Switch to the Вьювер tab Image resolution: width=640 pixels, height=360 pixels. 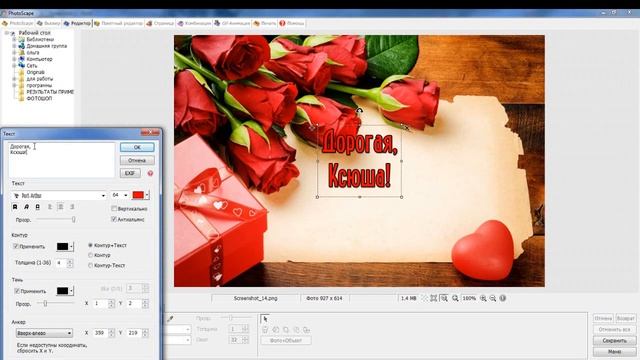(49, 23)
